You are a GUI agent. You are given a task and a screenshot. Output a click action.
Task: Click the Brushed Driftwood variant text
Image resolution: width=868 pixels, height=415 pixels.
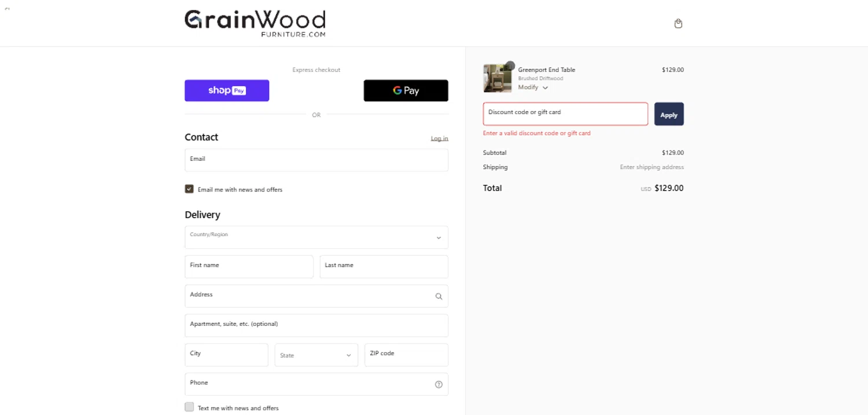point(540,79)
